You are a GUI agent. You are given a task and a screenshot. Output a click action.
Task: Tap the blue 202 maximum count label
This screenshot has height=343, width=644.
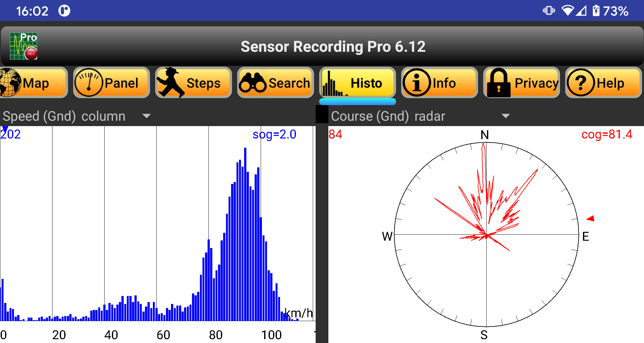tap(10, 134)
